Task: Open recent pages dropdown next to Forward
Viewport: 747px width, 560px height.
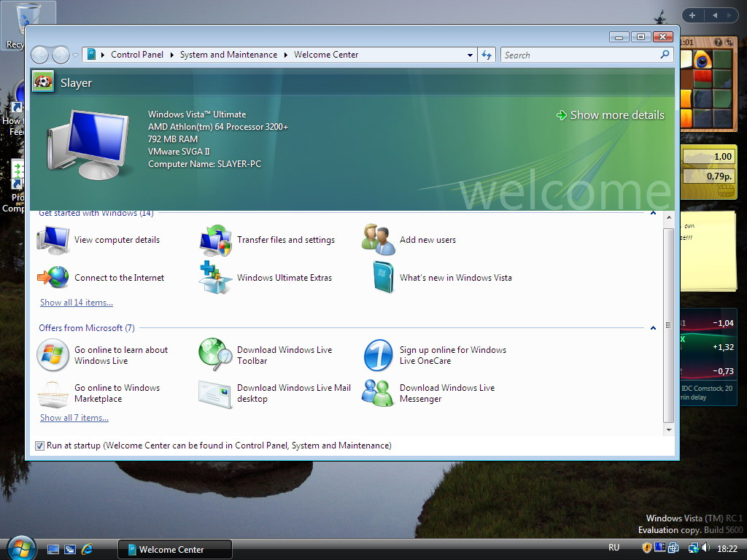Action: pos(75,55)
